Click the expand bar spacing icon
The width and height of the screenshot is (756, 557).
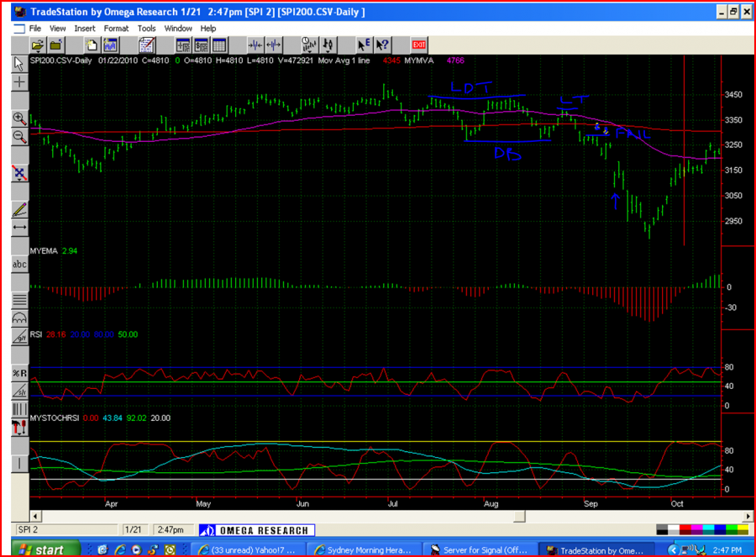coord(273,45)
